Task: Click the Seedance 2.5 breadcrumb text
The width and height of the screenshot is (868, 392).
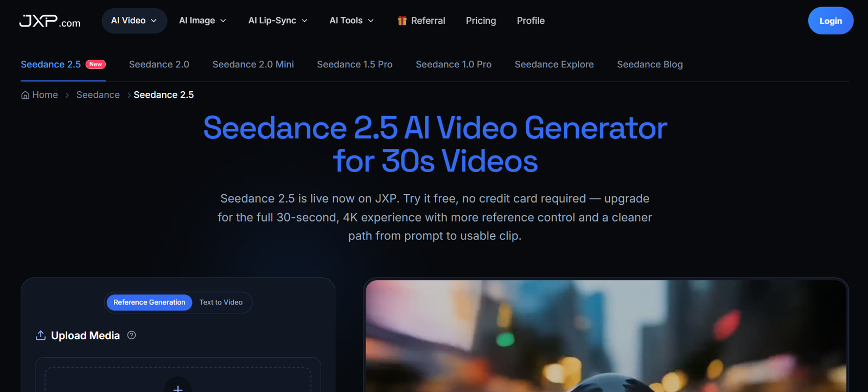Action: point(164,95)
